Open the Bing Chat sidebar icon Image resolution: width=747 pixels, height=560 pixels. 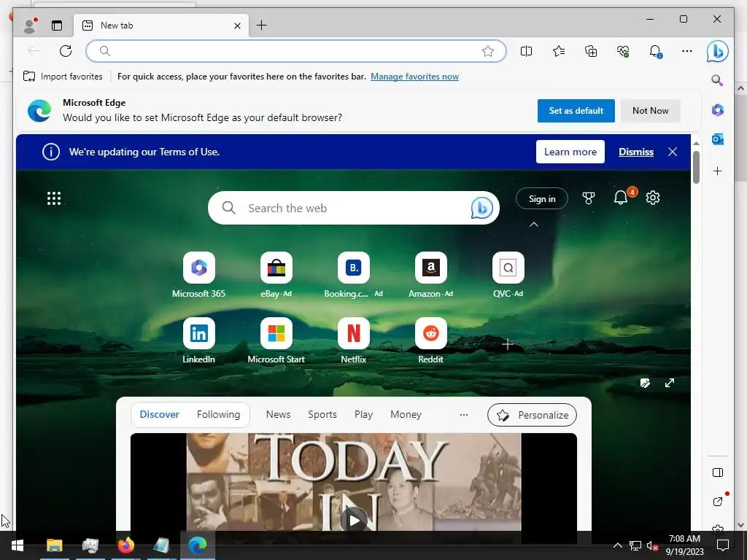tap(718, 52)
